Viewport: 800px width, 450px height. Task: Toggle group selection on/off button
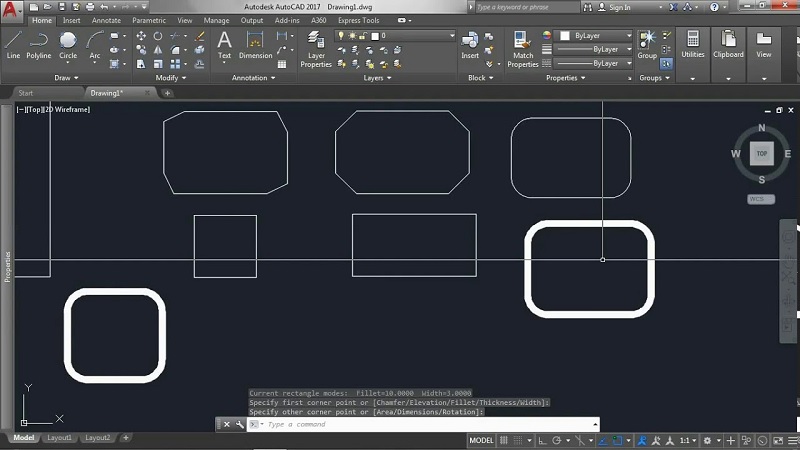pos(666,64)
